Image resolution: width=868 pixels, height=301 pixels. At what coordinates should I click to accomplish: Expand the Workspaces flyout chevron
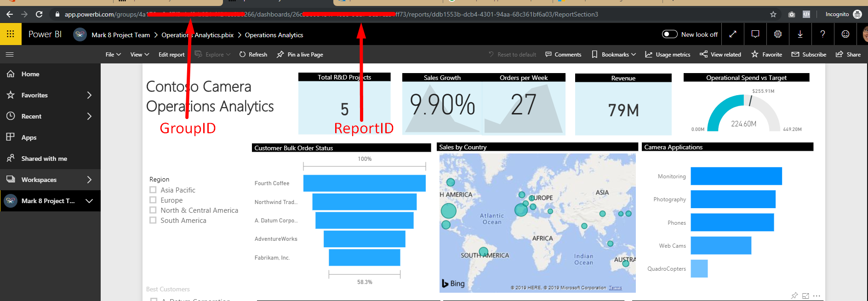89,180
